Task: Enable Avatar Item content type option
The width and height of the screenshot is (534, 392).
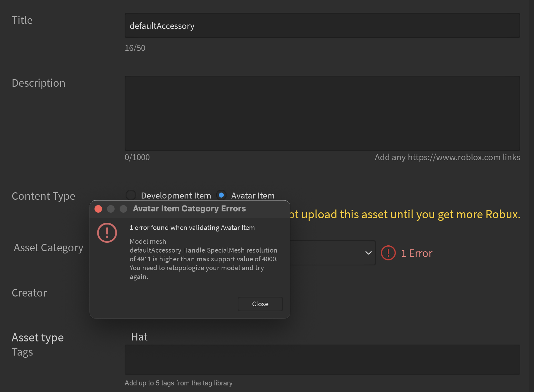Action: pos(222,195)
